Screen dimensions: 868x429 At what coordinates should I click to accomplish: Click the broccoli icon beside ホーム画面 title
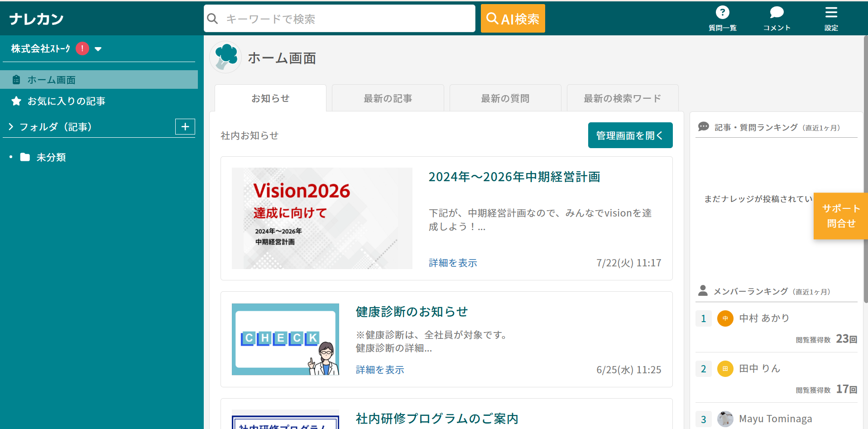[x=225, y=57]
